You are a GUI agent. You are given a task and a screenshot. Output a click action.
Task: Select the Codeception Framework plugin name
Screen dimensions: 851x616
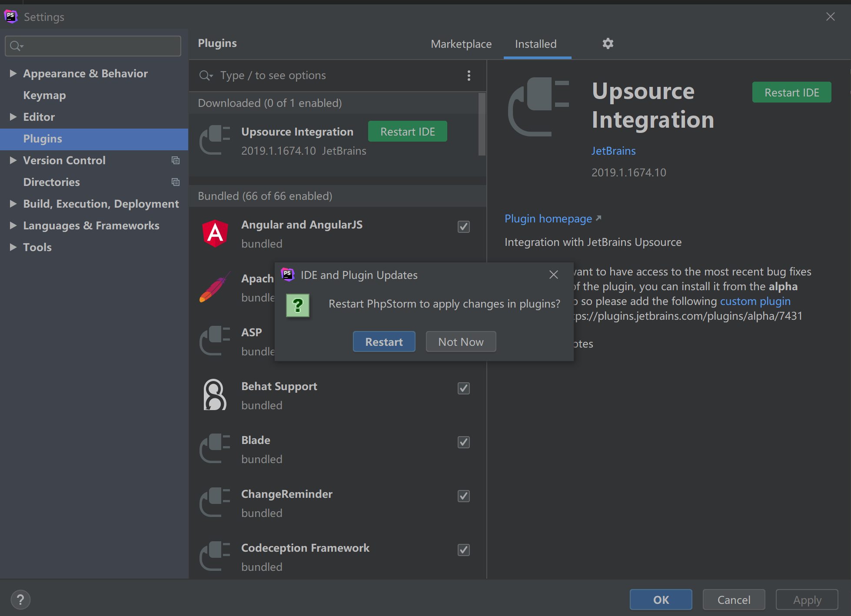(305, 548)
